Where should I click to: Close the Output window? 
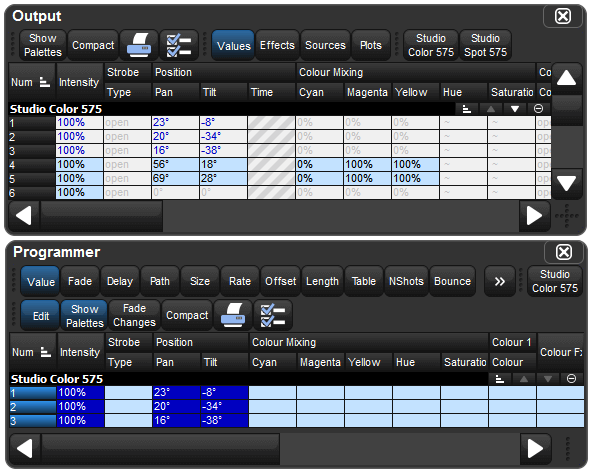click(563, 16)
